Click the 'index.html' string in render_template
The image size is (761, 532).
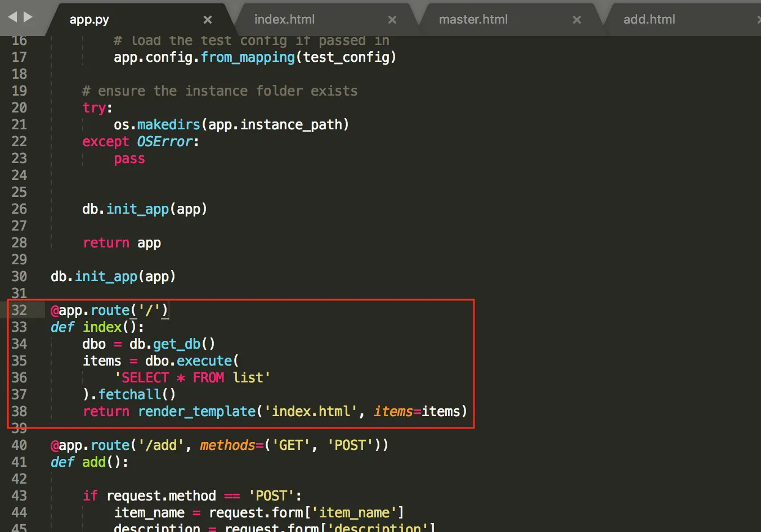[311, 412]
